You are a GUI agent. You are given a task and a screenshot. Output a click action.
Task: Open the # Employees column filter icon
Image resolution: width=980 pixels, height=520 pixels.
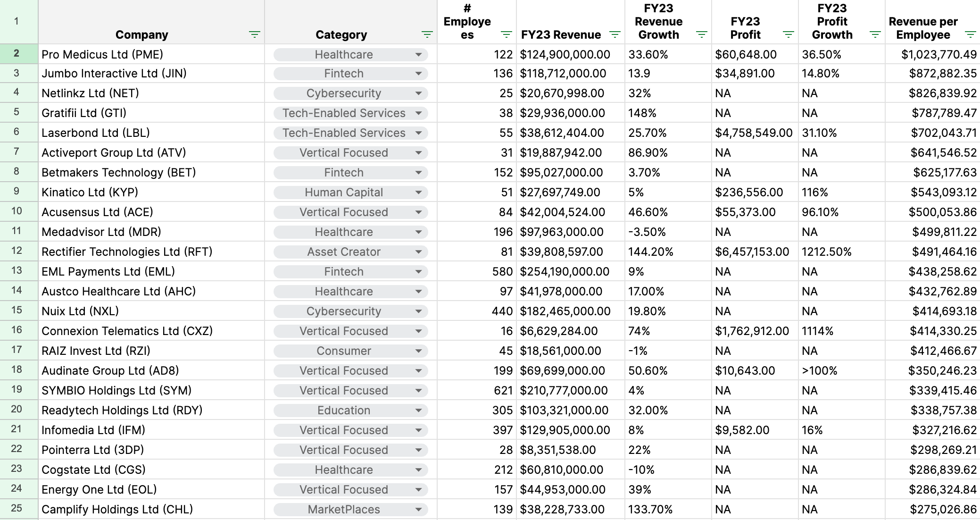(x=506, y=34)
